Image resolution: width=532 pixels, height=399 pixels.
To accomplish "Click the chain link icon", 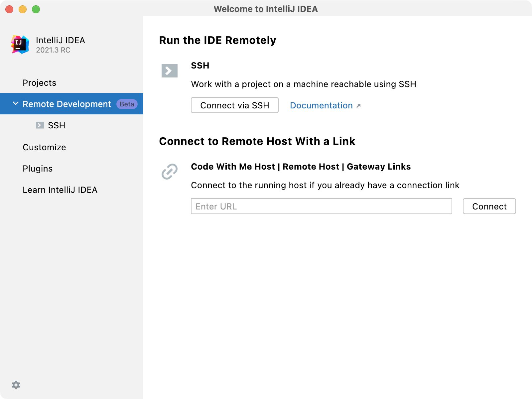I will pos(170,172).
